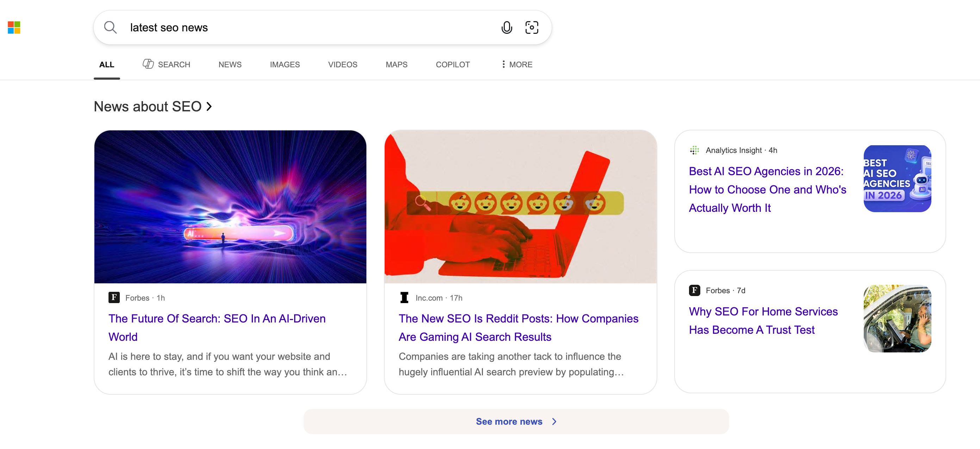Open the 'News about SEO' heading link
The image size is (980, 449).
(153, 106)
